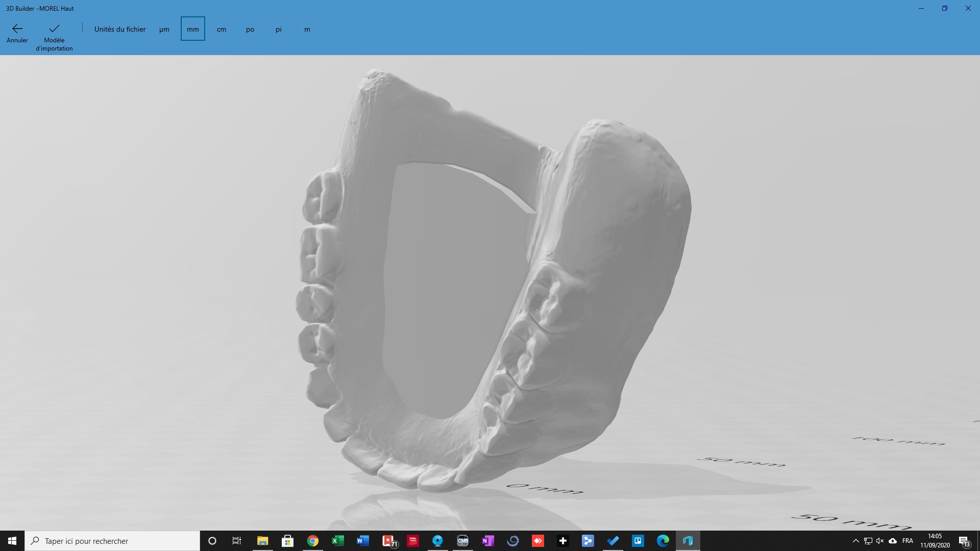Select mm file units
The height and width of the screenshot is (551, 980).
pyautogui.click(x=192, y=29)
